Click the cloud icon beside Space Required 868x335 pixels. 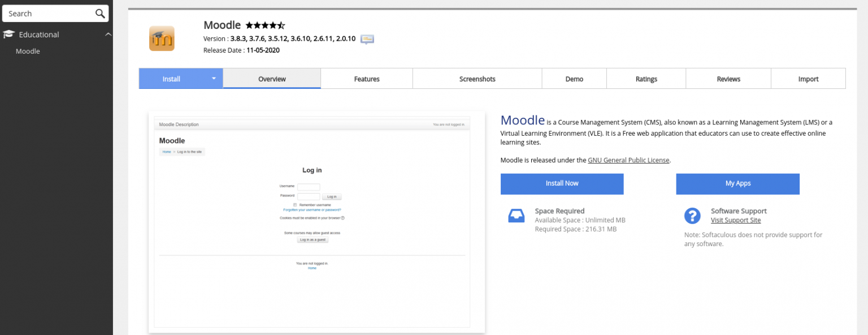point(516,215)
